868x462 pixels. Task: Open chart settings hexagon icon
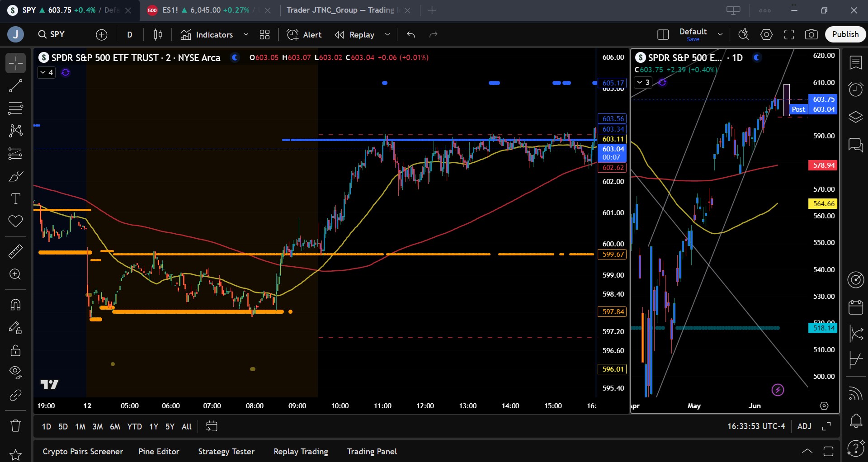point(766,35)
